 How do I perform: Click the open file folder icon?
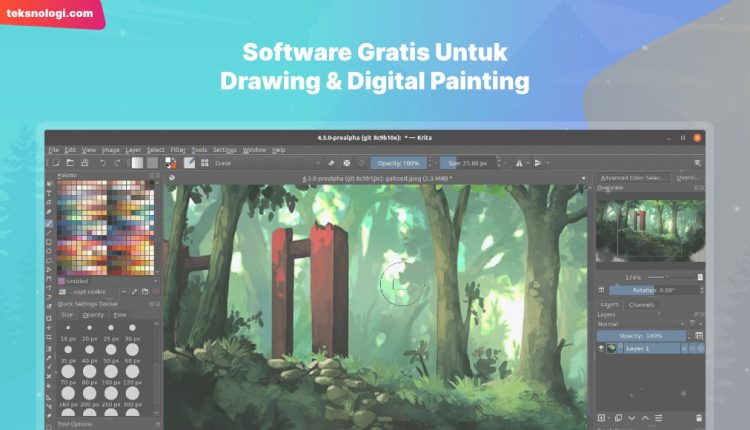pos(71,162)
